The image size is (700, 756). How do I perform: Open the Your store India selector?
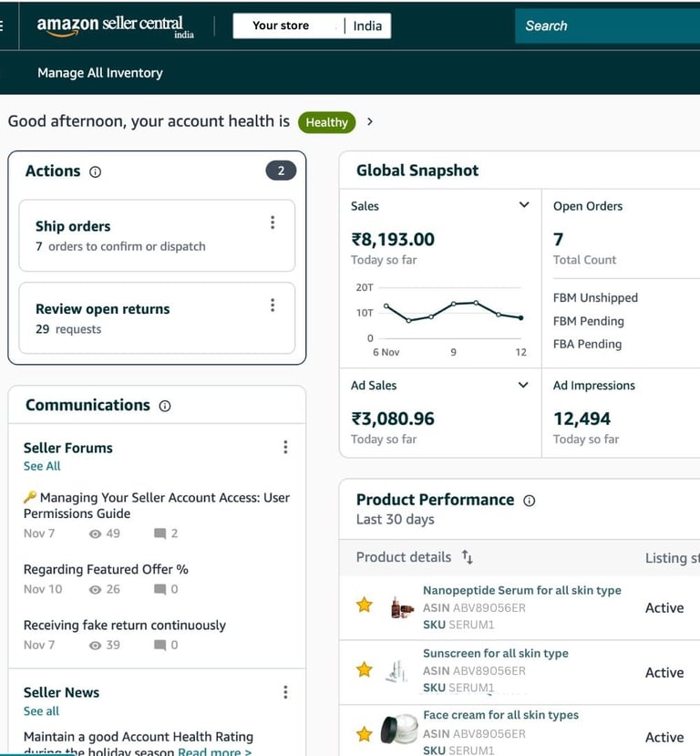[x=312, y=26]
